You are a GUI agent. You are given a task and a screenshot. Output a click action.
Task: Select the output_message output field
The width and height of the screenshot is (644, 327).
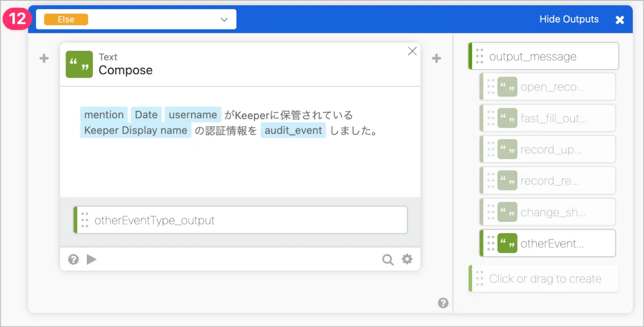click(544, 56)
